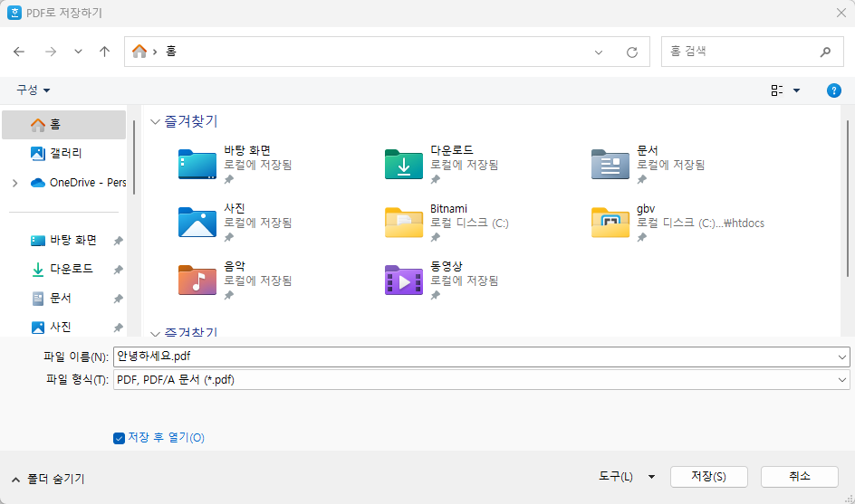Click pin icon next to sidebar 다운로드

click(x=118, y=270)
